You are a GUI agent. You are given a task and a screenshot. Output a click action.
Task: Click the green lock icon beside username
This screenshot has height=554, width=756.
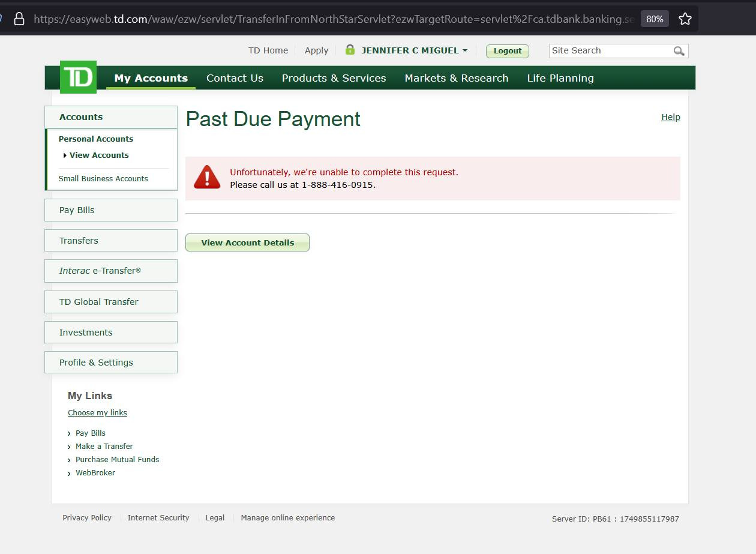350,50
